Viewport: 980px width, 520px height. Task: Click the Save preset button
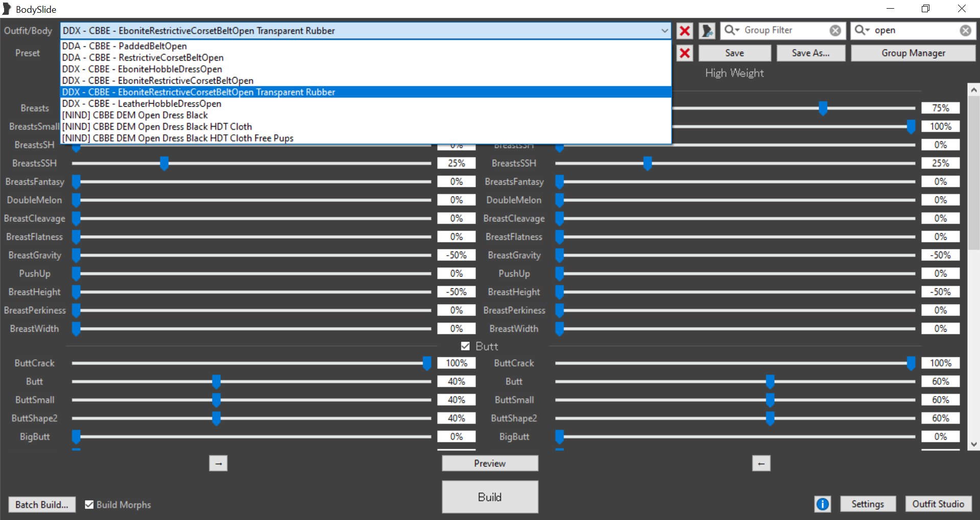[x=734, y=53]
